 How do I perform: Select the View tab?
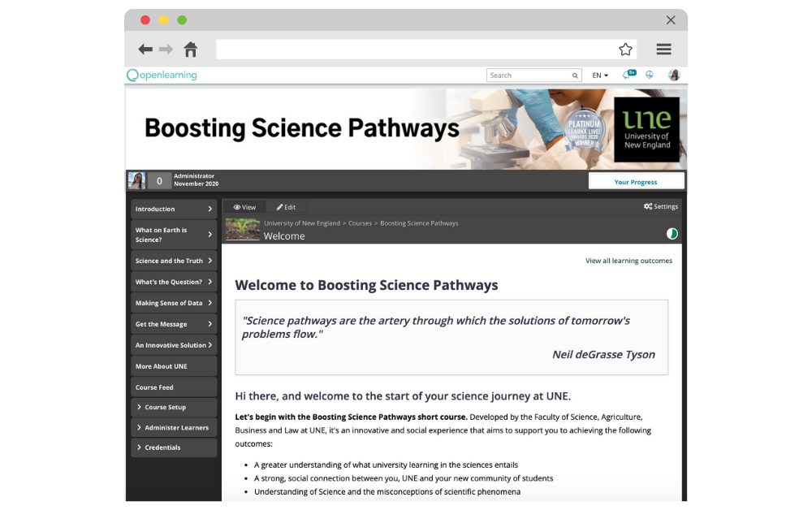pyautogui.click(x=244, y=206)
